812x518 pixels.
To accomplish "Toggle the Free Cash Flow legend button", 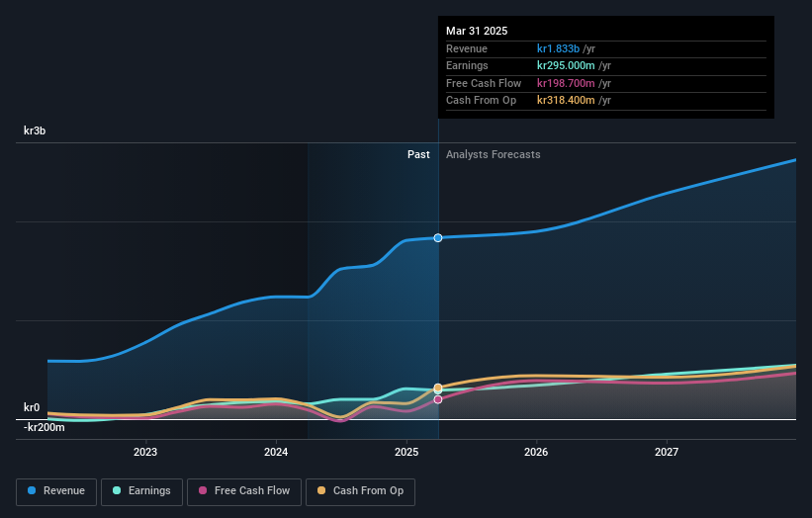I will pos(244,491).
